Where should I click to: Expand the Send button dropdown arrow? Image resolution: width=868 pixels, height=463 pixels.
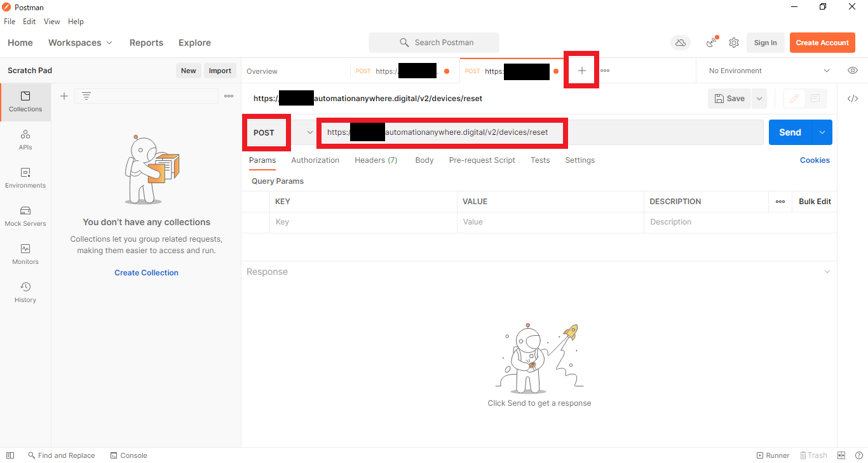[x=822, y=132]
